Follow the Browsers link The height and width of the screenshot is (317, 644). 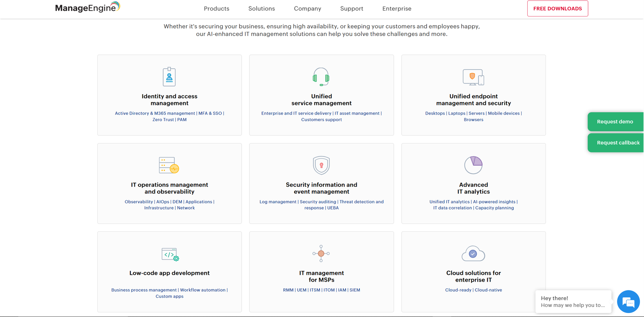473,120
